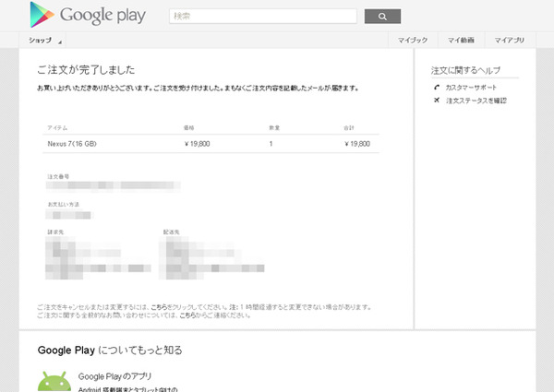Click the ご注文が完了しました heading
This screenshot has width=554, height=392.
pos(86,69)
